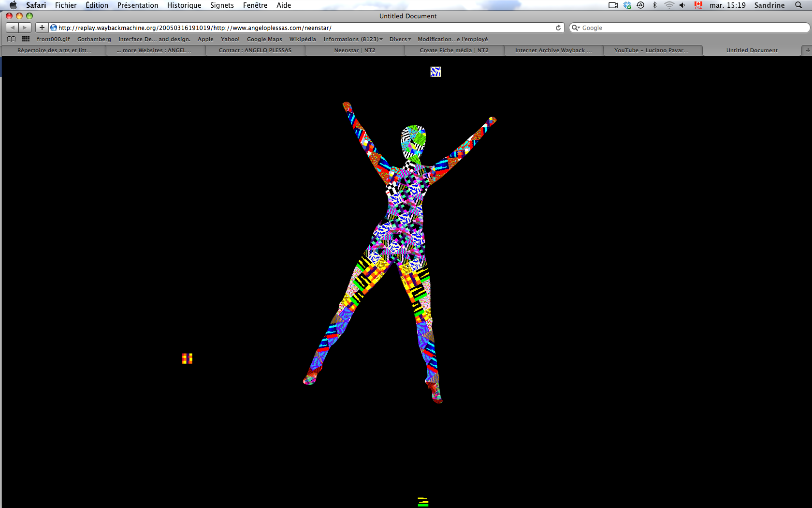Open the Apple menu
The image size is (812, 508).
pyautogui.click(x=13, y=5)
